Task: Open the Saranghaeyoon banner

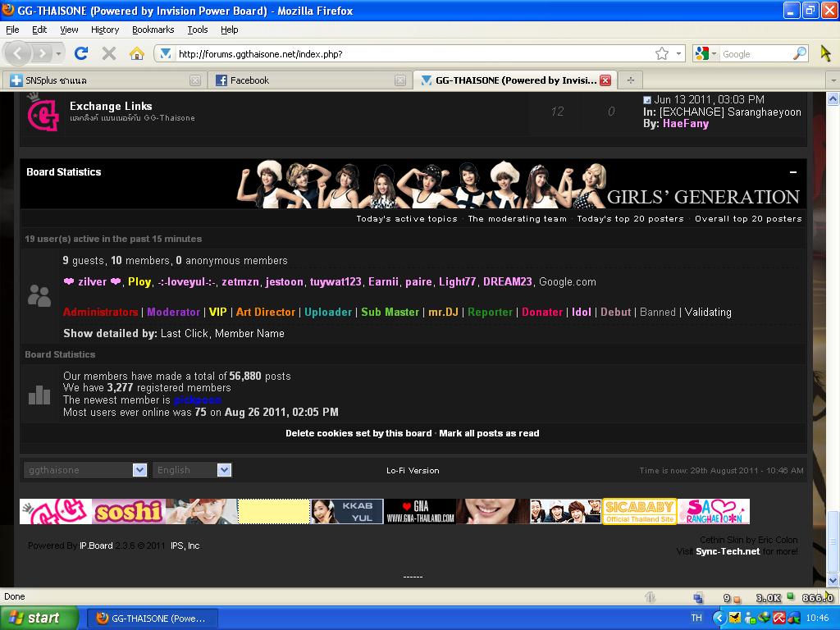Action: 714,511
